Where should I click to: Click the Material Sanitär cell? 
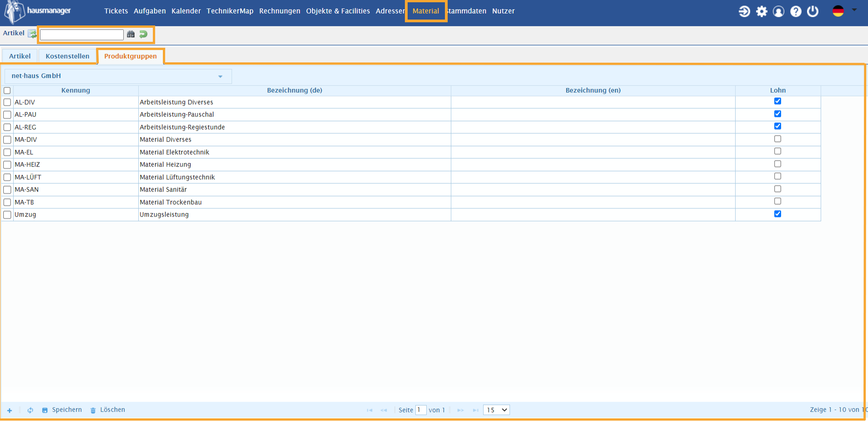[295, 190]
